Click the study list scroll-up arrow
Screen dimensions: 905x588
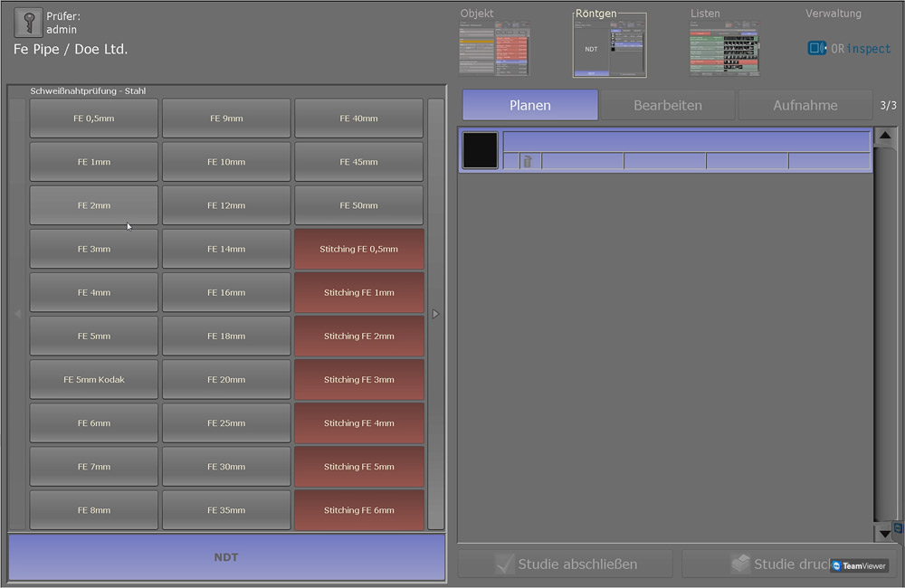click(885, 137)
